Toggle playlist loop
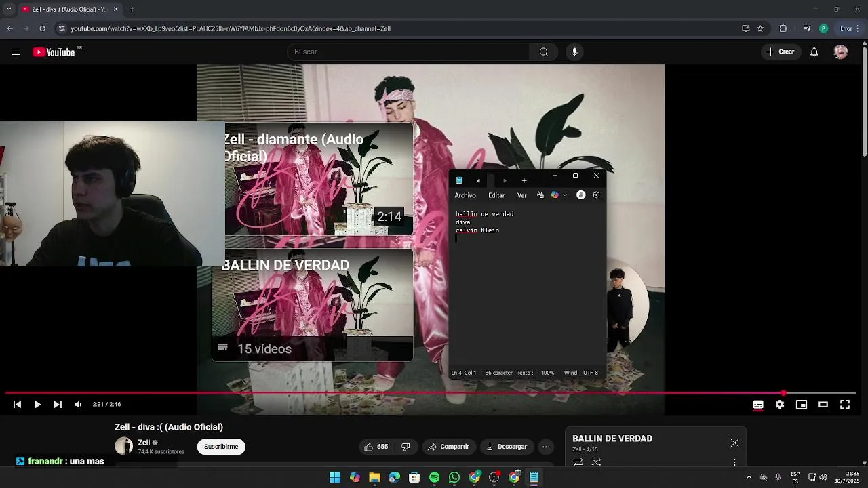 click(x=578, y=462)
